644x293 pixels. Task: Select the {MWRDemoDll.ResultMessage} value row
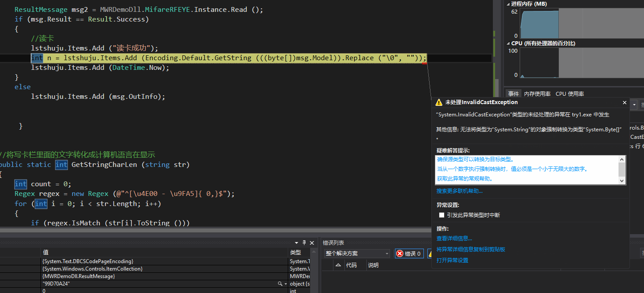(164, 276)
